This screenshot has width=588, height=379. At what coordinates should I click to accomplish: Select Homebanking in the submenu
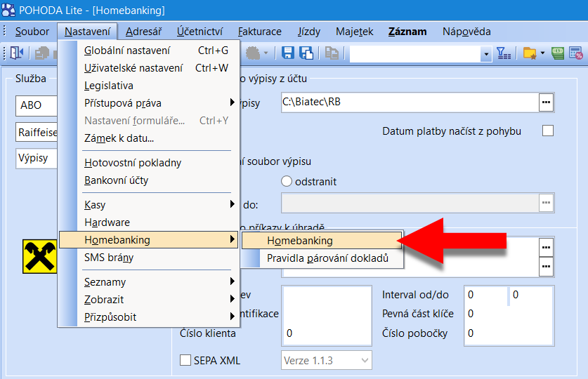(x=320, y=241)
